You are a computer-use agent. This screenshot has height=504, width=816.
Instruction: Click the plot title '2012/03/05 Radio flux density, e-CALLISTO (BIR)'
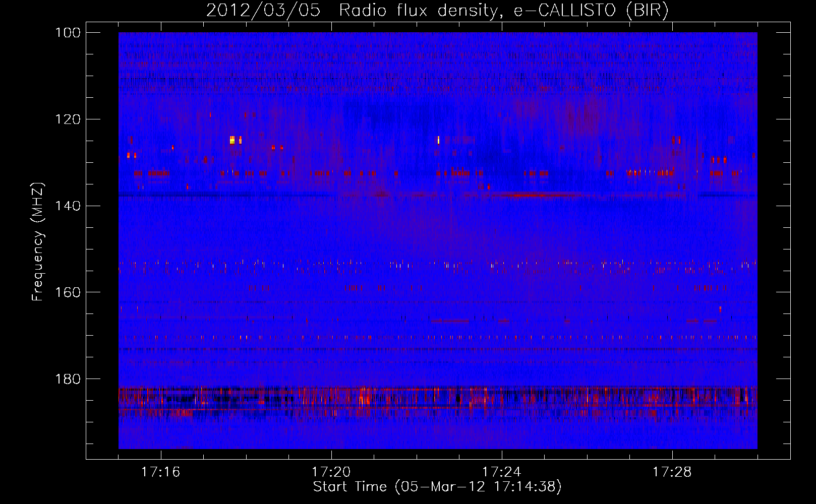pyautogui.click(x=437, y=11)
